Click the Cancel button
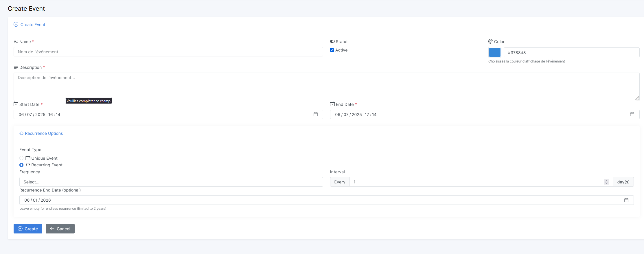Viewport: 644px width, 254px height. pyautogui.click(x=60, y=229)
